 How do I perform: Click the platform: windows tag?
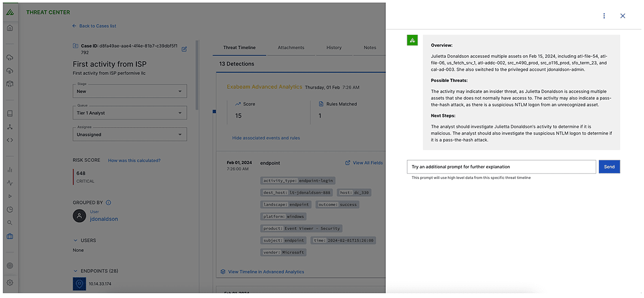(283, 217)
